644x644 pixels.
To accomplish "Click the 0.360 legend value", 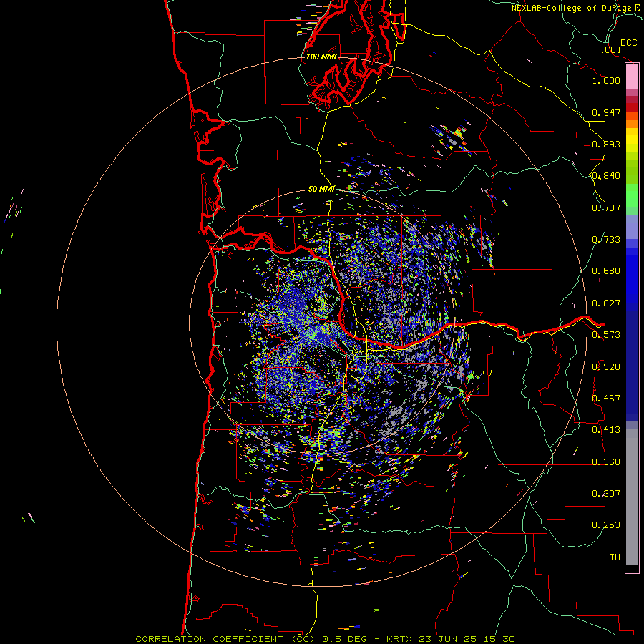I will click(x=606, y=462).
